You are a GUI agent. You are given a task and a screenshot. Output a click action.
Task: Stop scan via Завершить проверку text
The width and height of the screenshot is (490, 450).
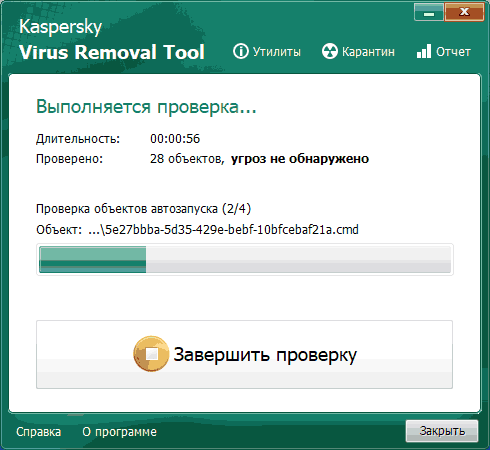(x=265, y=355)
